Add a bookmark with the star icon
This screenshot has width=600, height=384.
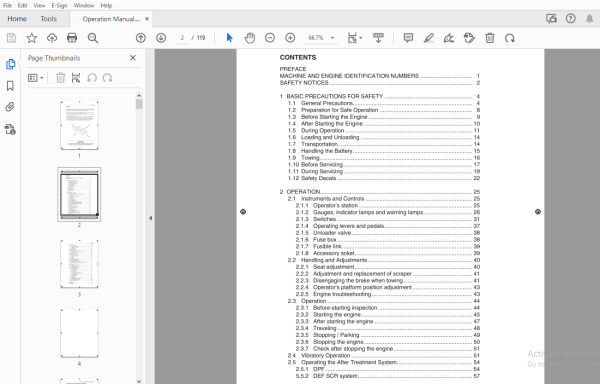32,37
